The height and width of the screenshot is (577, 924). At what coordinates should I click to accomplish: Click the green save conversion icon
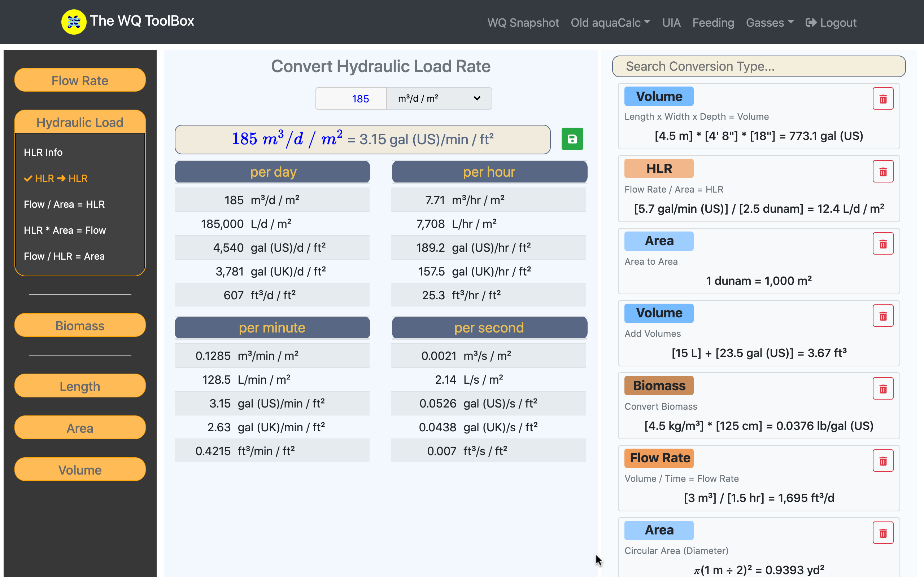pos(572,139)
